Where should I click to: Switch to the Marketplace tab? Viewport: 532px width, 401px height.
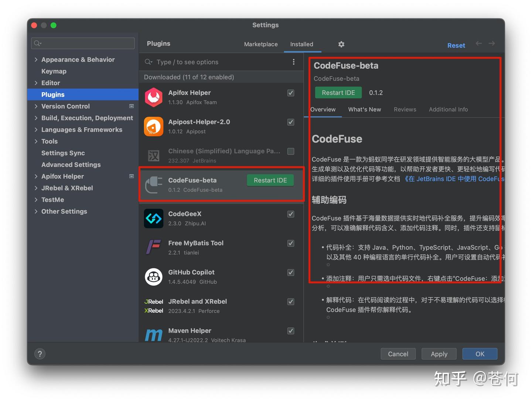[261, 44]
